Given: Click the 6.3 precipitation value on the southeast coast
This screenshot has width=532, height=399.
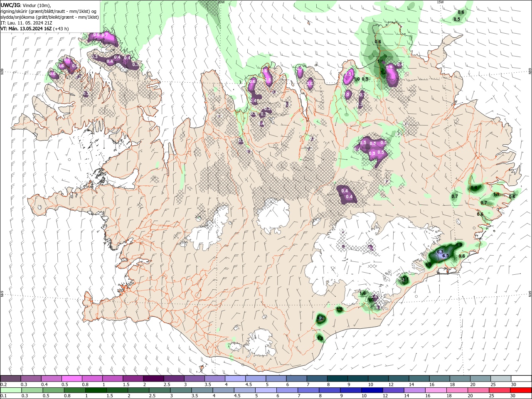Looking at the screenshot, I should [441, 251].
